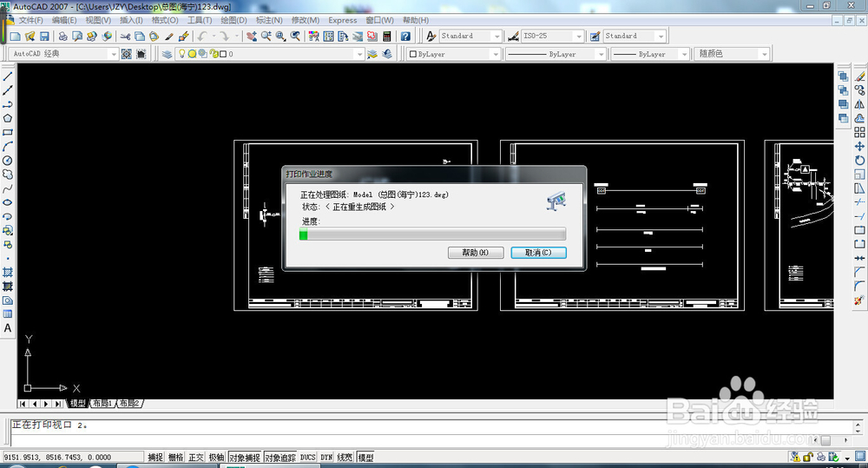Click the Help question mark icon
This screenshot has width=868, height=468.
point(405,36)
